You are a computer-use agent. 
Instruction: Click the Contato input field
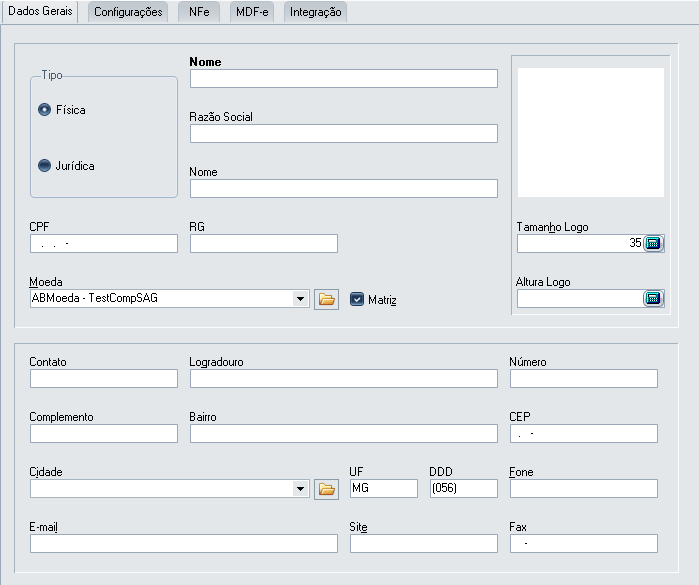[x=104, y=379]
